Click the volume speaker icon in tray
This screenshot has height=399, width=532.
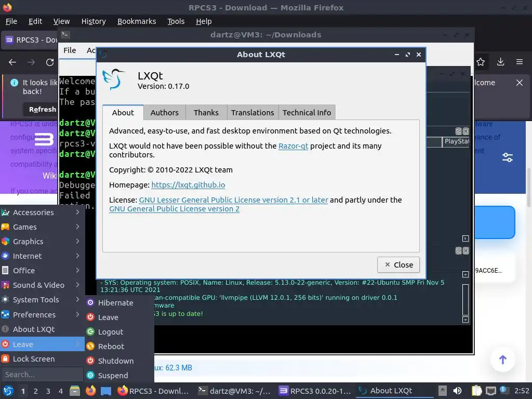pos(457,391)
